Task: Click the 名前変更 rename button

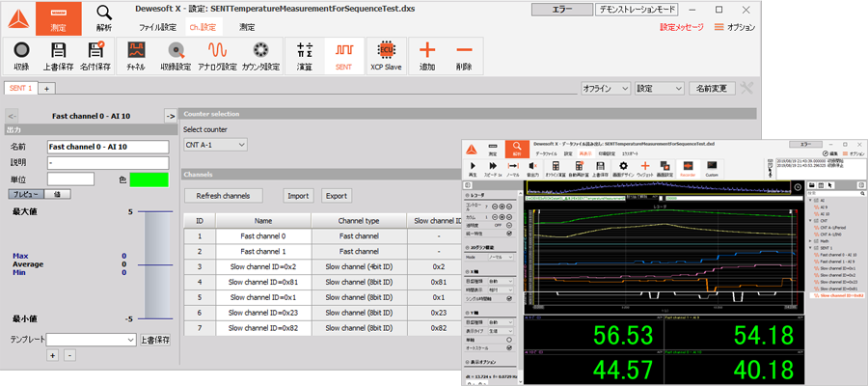Action: click(712, 88)
